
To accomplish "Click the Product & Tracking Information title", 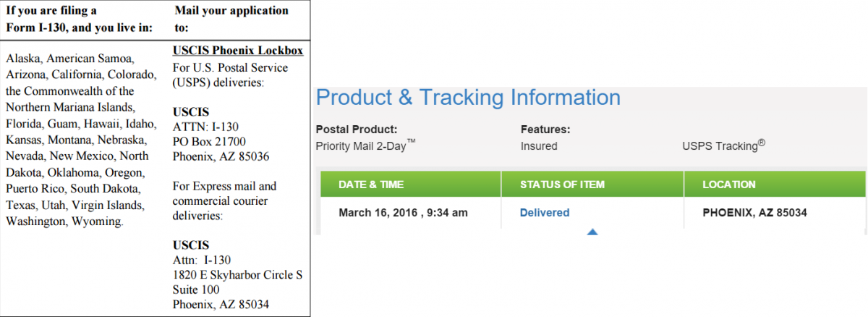I will coord(468,98).
